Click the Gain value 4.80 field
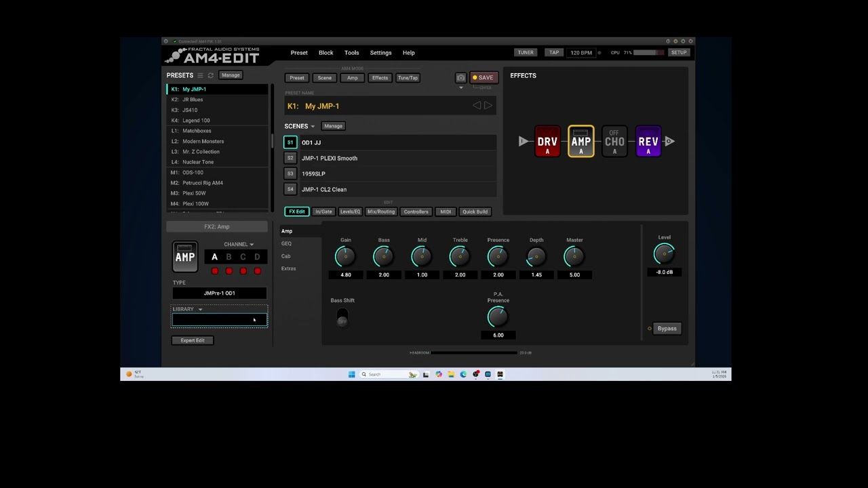This screenshot has width=868, height=488. [x=346, y=275]
